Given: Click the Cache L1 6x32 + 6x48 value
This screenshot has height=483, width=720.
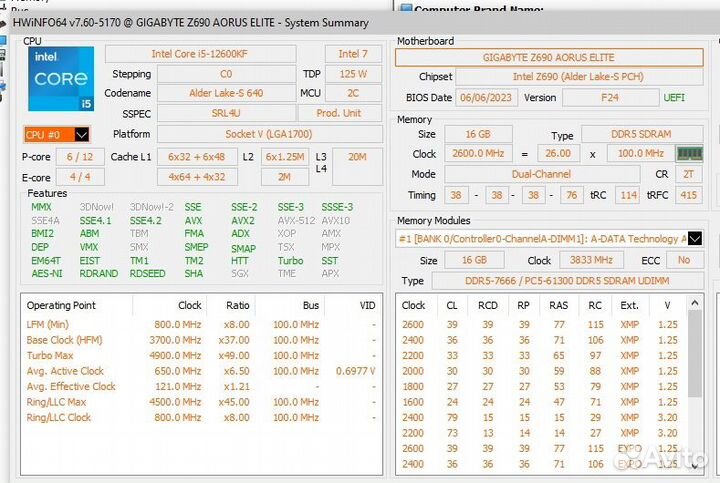Looking at the screenshot, I should tap(197, 157).
